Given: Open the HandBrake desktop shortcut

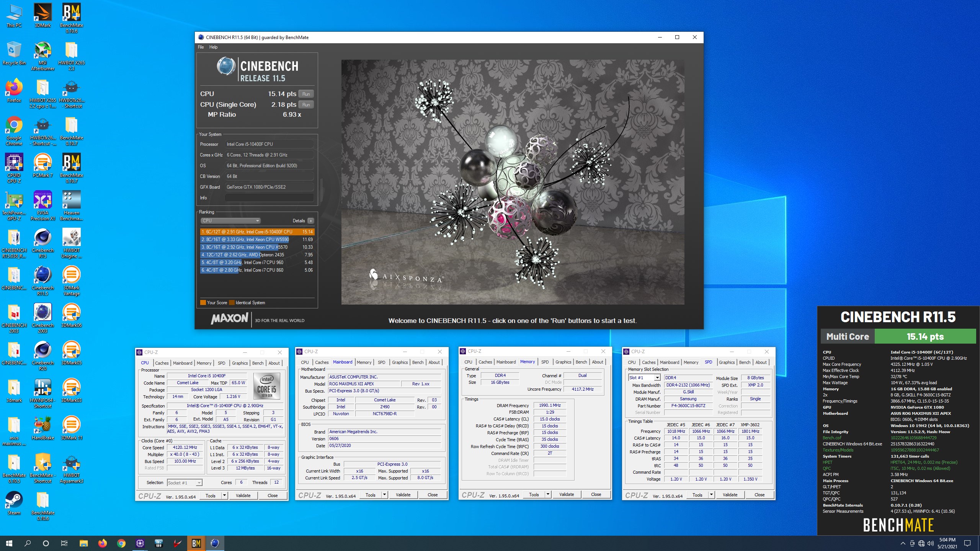Looking at the screenshot, I should (x=42, y=428).
